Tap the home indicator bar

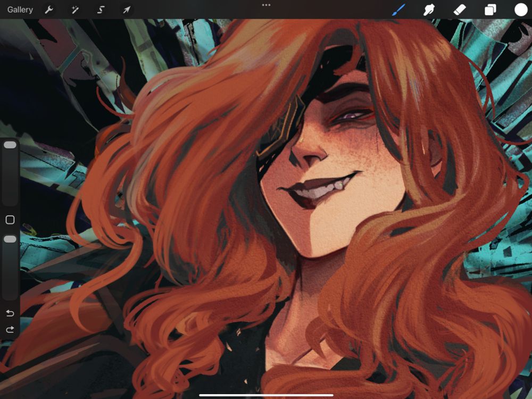(266, 395)
